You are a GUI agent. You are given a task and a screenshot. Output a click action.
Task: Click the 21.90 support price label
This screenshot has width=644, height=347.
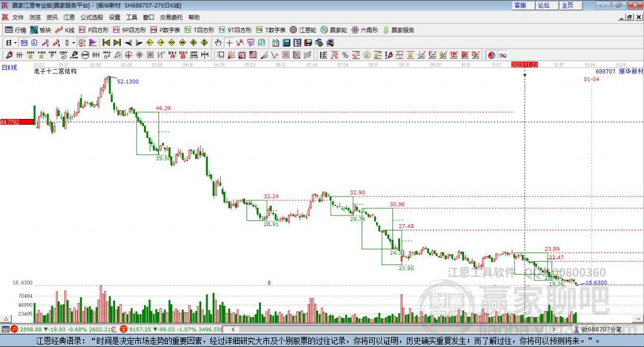(406, 268)
